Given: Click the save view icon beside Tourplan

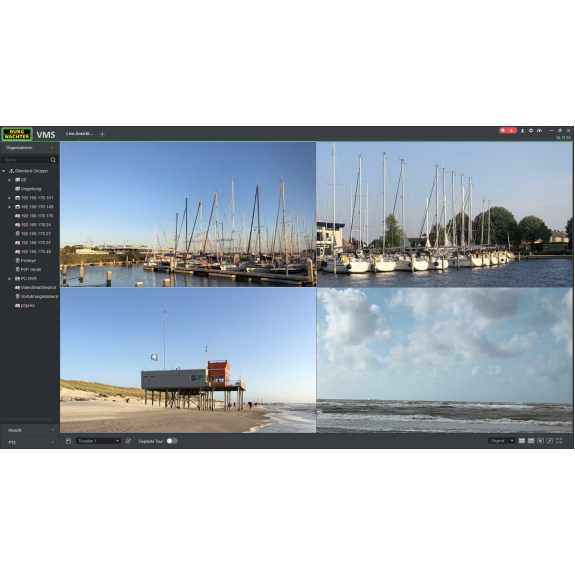Looking at the screenshot, I should click(x=68, y=441).
